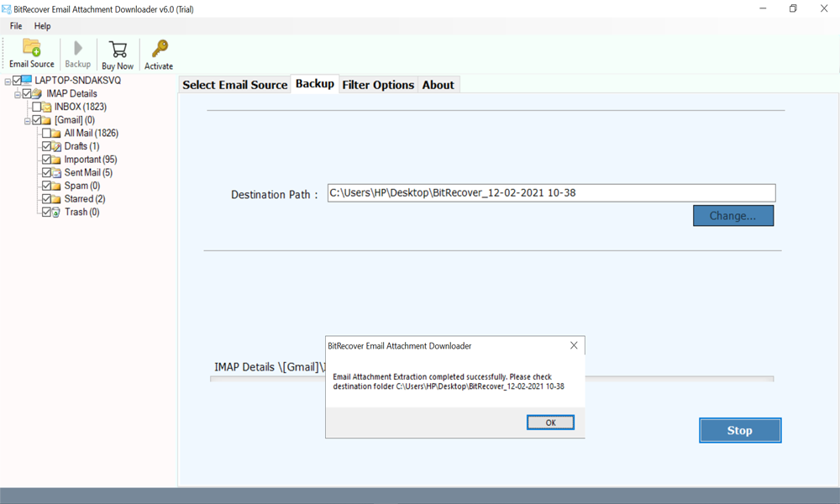Click the BitRecover app icon in title bar
The image size is (840, 504).
7,9
